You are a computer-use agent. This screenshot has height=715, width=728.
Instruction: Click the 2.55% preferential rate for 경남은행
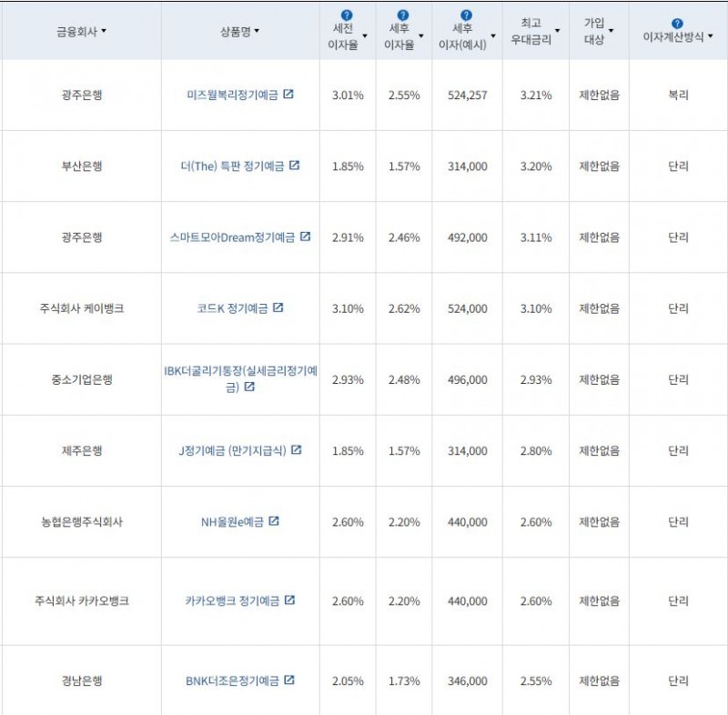[x=536, y=680]
